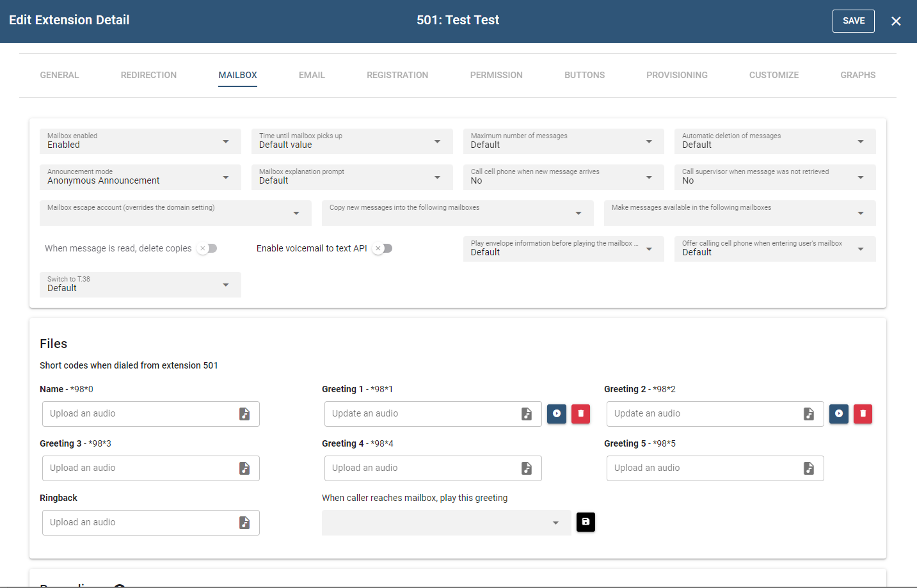Click the audio file icon in the Name field
Image resolution: width=917 pixels, height=588 pixels.
pos(244,414)
